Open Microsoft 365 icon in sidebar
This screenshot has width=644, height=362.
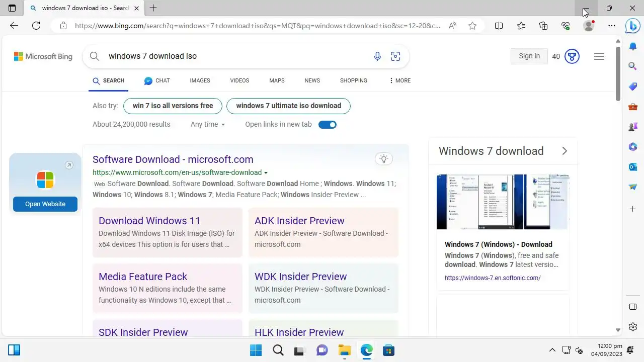tap(633, 147)
